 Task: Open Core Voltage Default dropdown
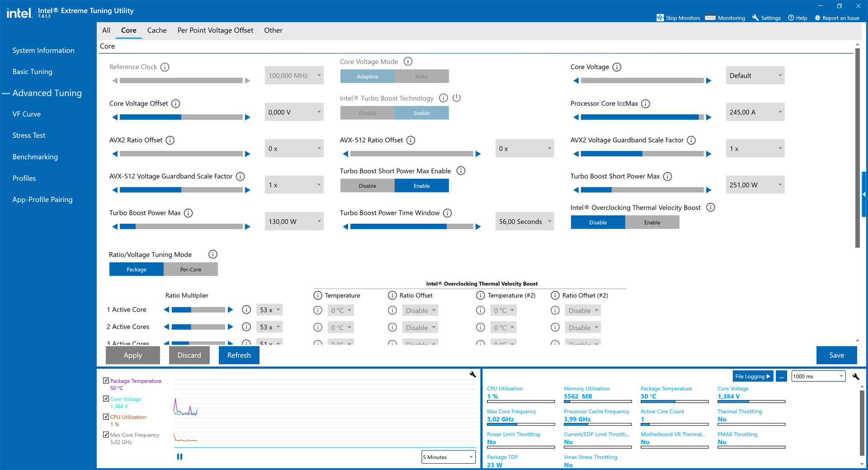coord(755,75)
